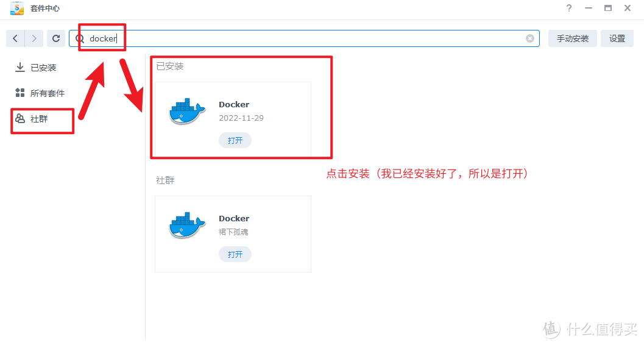
Task: Click the community Docker whale icon by 裙下孤魂
Action: click(x=187, y=225)
